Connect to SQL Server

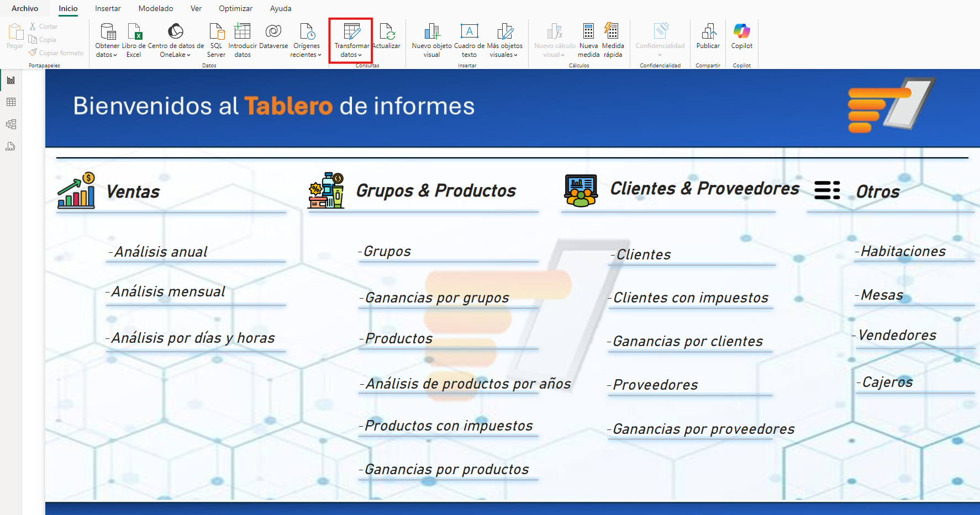215,40
